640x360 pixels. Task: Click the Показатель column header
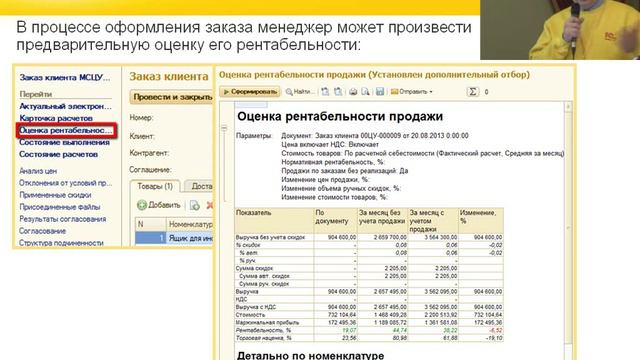click(274, 221)
